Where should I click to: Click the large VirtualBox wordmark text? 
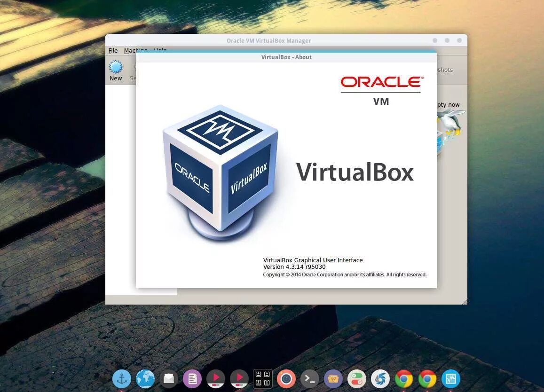pyautogui.click(x=355, y=172)
